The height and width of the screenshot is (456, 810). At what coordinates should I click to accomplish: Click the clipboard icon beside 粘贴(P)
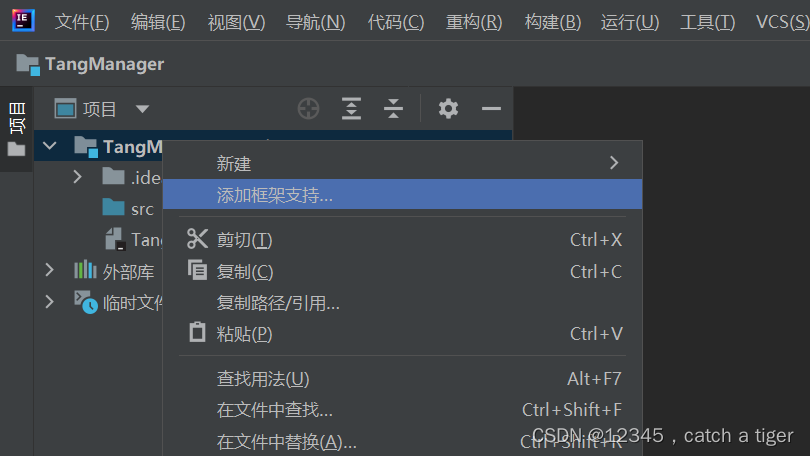(197, 333)
